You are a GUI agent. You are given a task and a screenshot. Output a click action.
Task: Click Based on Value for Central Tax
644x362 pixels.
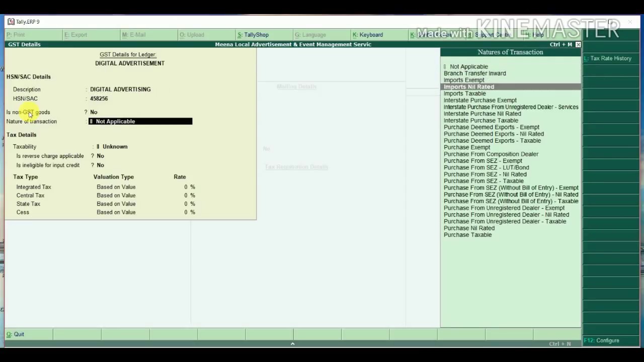tap(116, 196)
